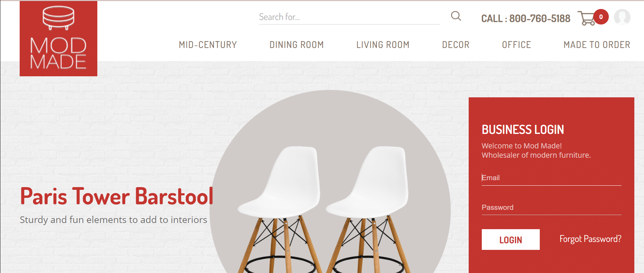Open the Dining Room menu

pyautogui.click(x=296, y=45)
